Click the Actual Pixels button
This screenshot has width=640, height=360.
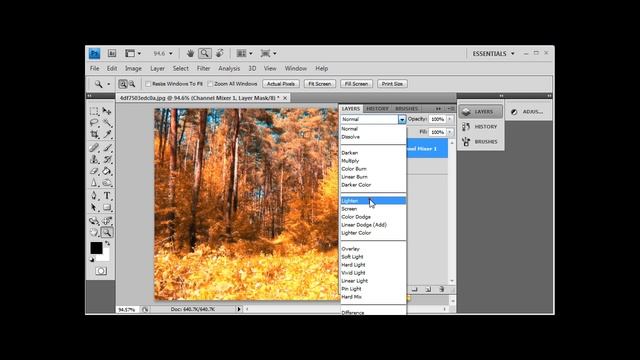281,84
